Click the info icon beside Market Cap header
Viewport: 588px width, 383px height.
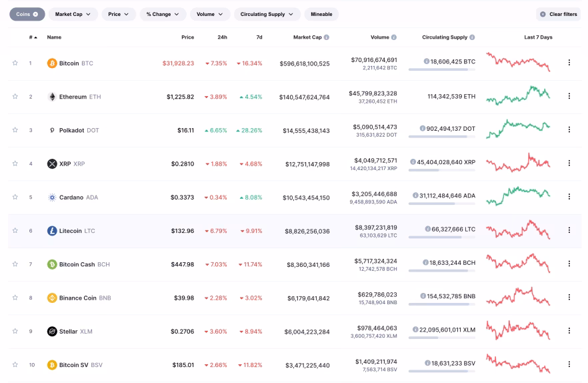point(326,37)
